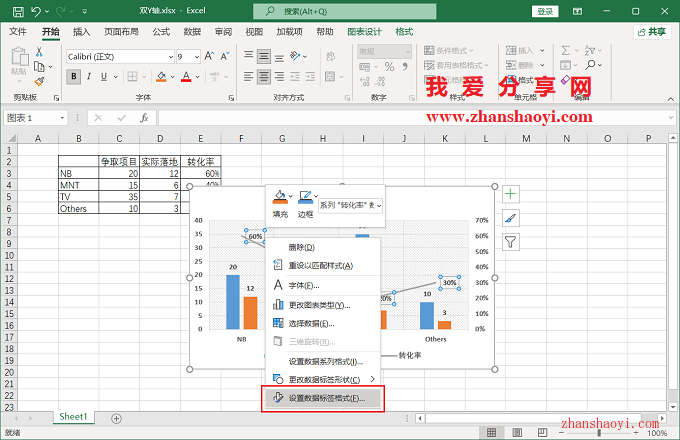Toggle Bold formatting

click(x=74, y=77)
